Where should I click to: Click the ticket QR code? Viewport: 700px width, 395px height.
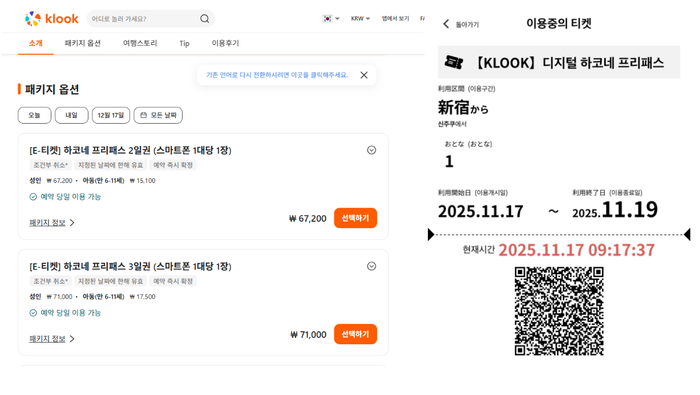[x=559, y=311]
